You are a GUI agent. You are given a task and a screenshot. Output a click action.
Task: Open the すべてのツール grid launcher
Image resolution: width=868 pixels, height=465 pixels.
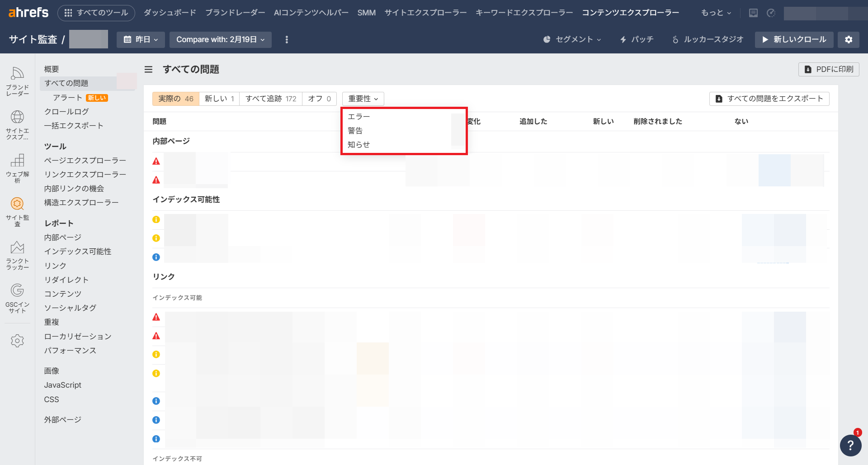pos(96,13)
